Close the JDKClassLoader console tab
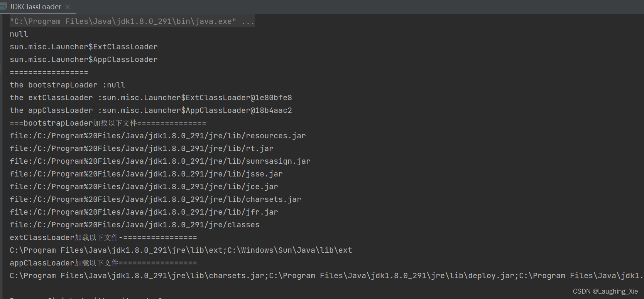Screen dimensions: 644x299 pyautogui.click(x=68, y=7)
